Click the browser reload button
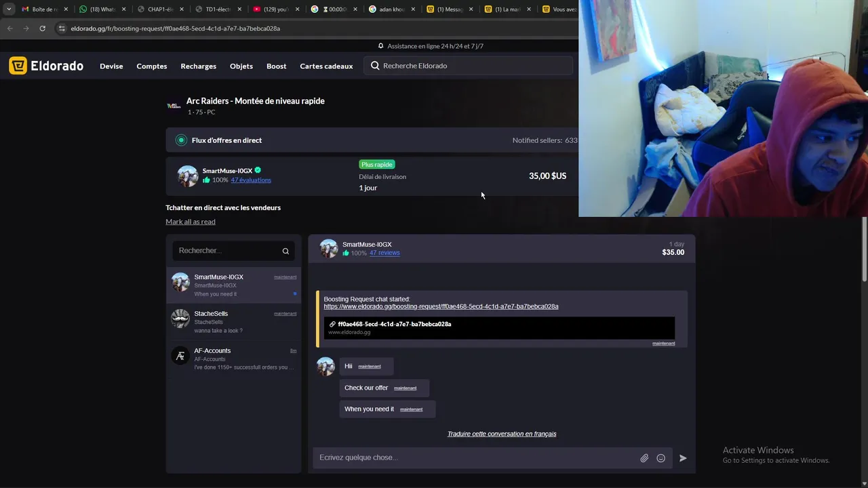This screenshot has height=488, width=868. (42, 28)
